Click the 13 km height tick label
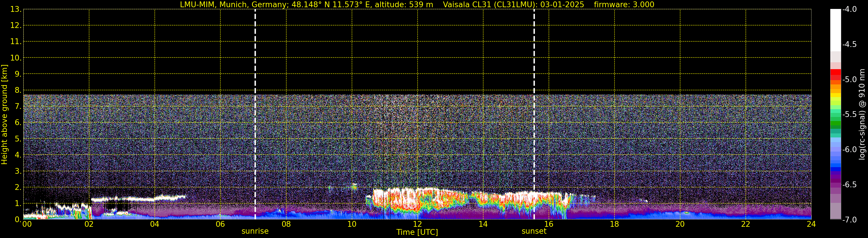The height and width of the screenshot is (238, 868). [16, 10]
